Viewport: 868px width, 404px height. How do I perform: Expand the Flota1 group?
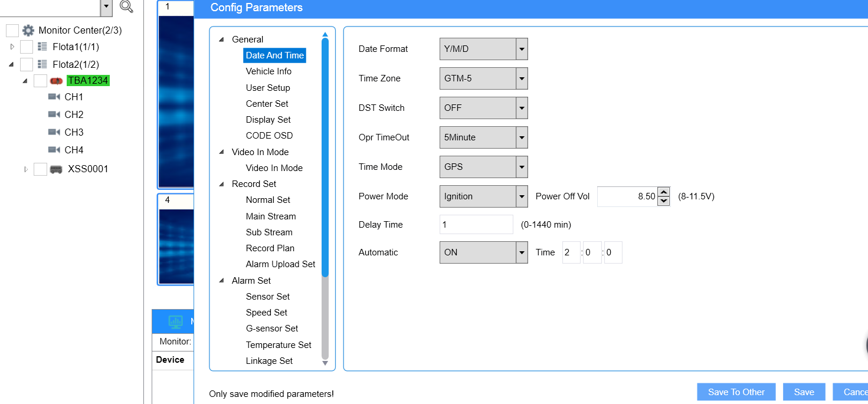point(12,47)
